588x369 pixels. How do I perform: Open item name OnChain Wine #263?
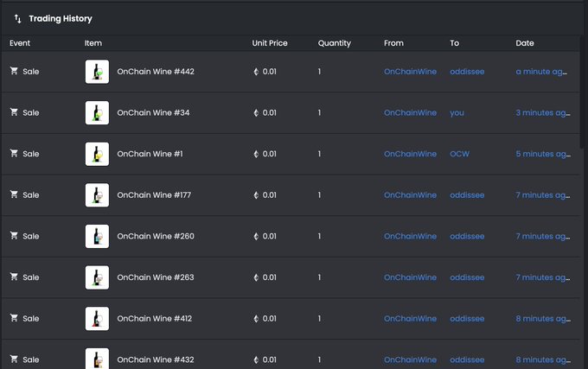(156, 277)
